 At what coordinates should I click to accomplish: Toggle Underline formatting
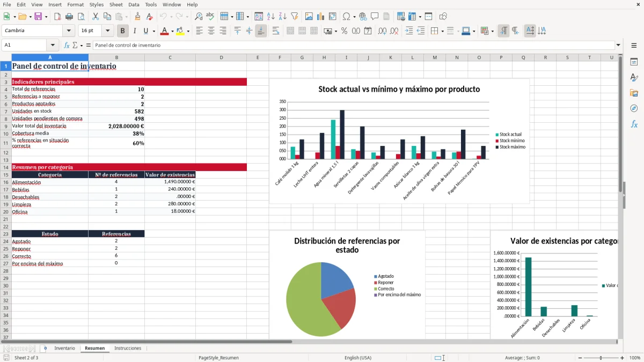pyautogui.click(x=146, y=31)
